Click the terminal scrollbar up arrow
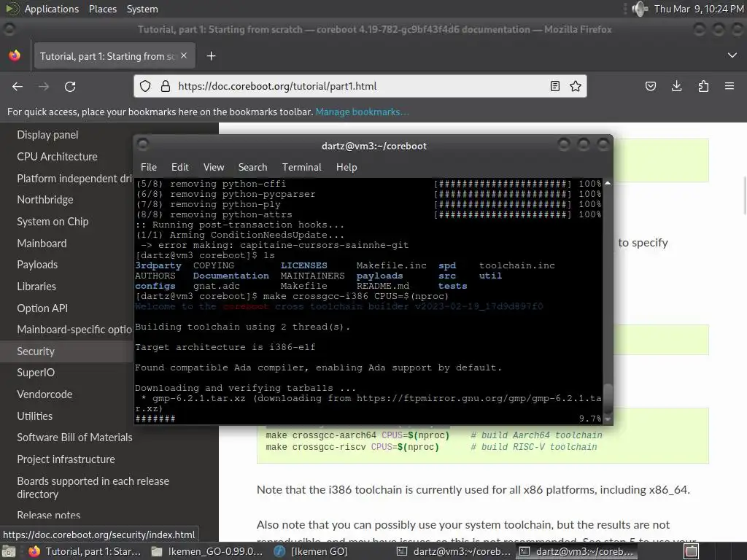This screenshot has height=560, width=747. [x=608, y=183]
